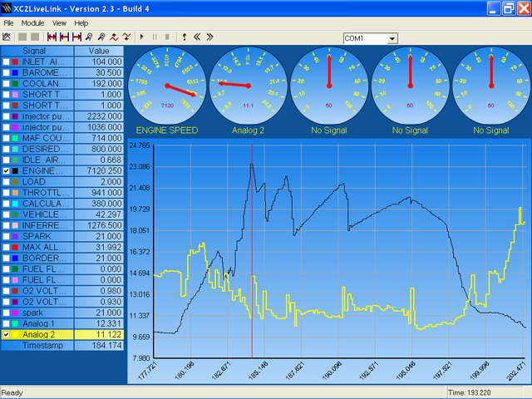Click the exclamation mark toolbar icon
The image size is (532, 399).
185,37
